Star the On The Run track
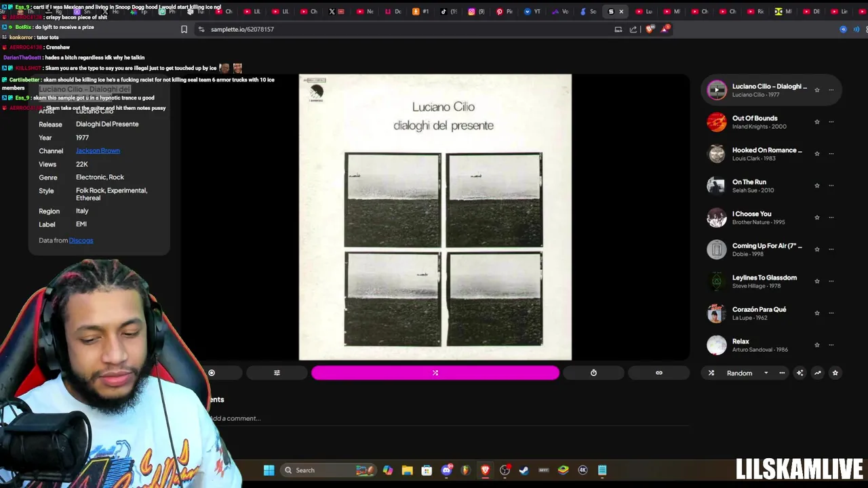 [x=817, y=186]
